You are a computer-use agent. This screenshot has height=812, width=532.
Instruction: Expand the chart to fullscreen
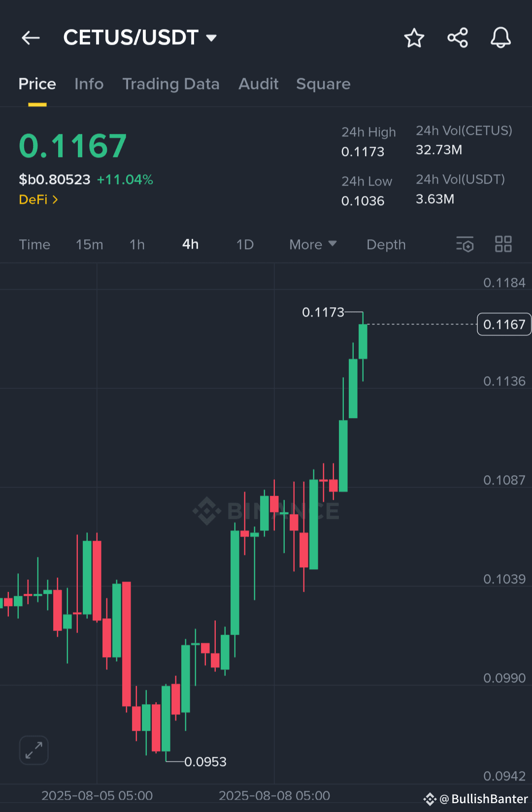coord(33,750)
